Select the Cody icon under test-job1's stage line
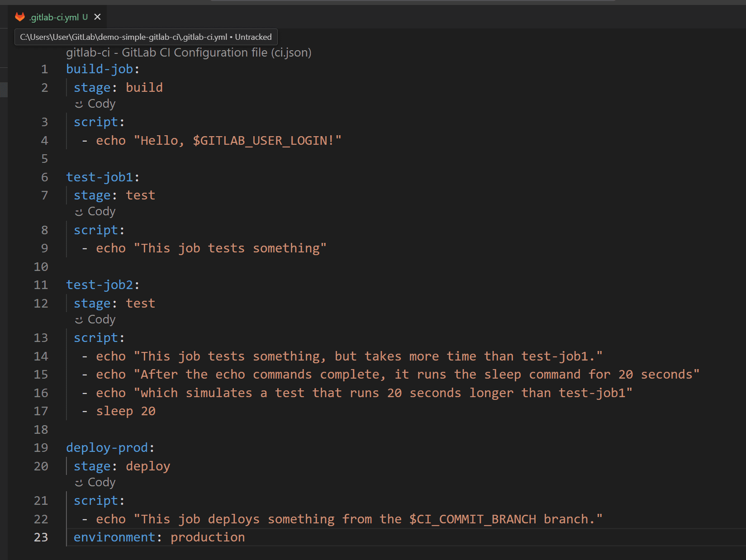The width and height of the screenshot is (746, 560). point(79,211)
